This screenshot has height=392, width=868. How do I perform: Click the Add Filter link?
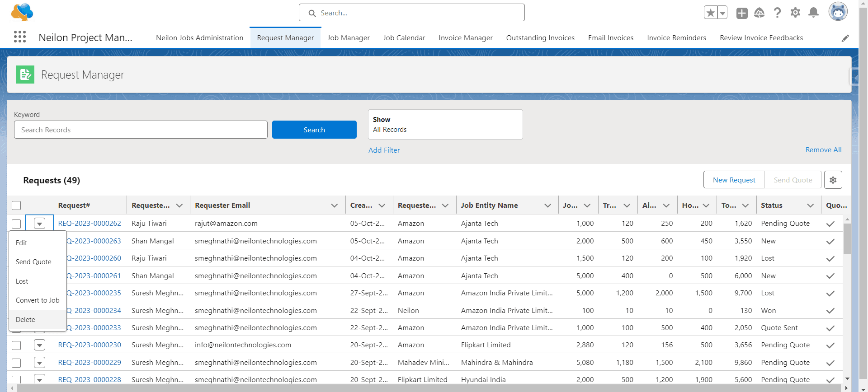384,150
